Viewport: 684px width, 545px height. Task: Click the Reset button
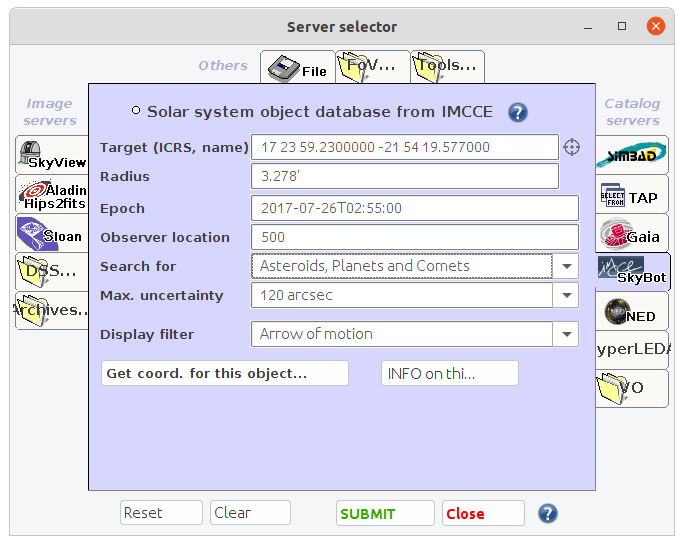(x=161, y=513)
